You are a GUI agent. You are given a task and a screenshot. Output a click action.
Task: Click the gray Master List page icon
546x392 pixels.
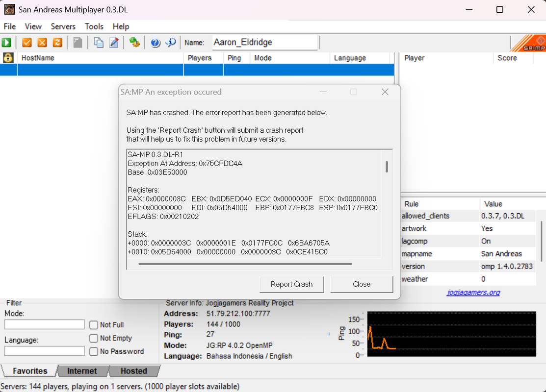pyautogui.click(x=78, y=43)
